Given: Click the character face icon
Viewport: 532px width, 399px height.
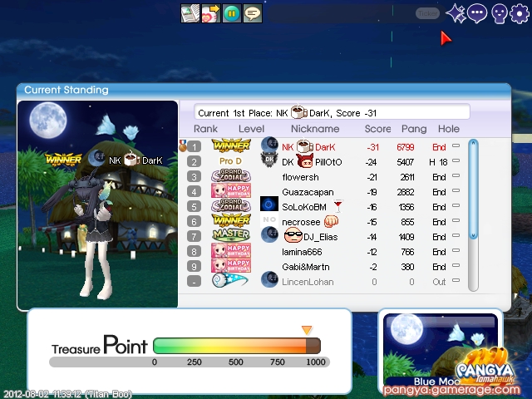Looking at the screenshot, I should (x=499, y=13).
